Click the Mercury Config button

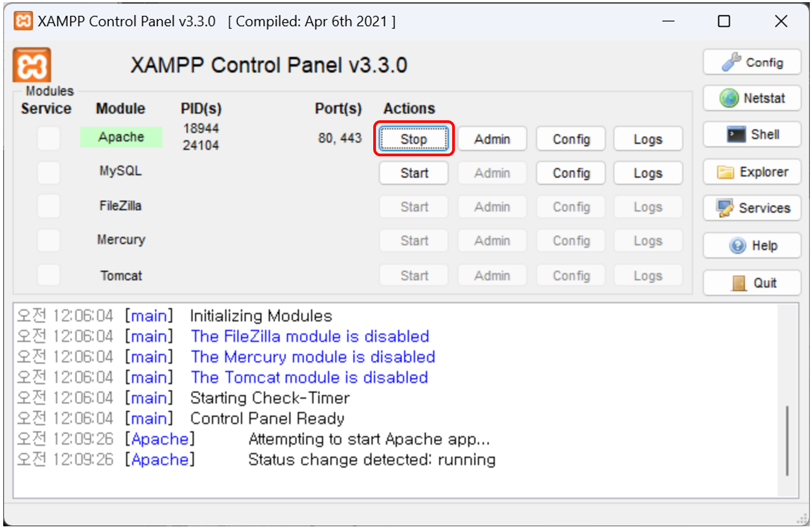coord(571,241)
